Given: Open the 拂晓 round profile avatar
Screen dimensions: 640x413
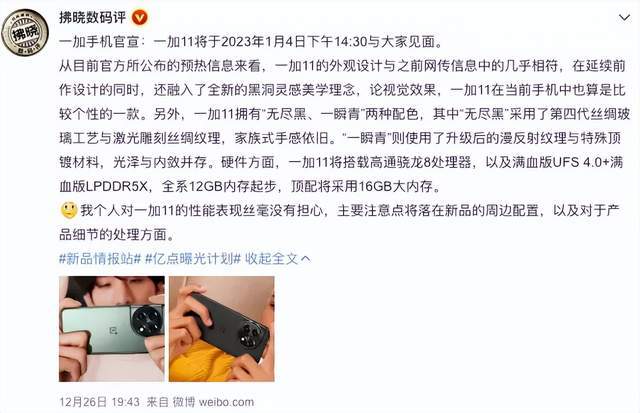Looking at the screenshot, I should click(x=25, y=33).
